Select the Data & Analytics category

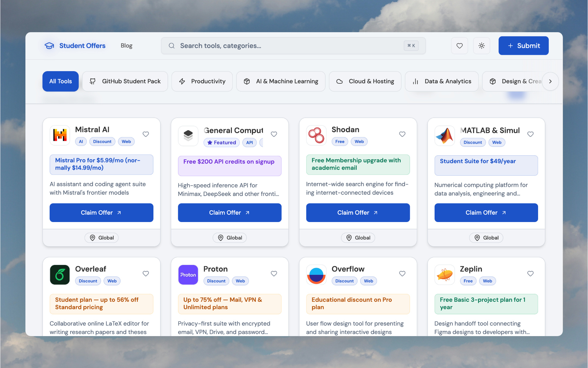point(442,81)
